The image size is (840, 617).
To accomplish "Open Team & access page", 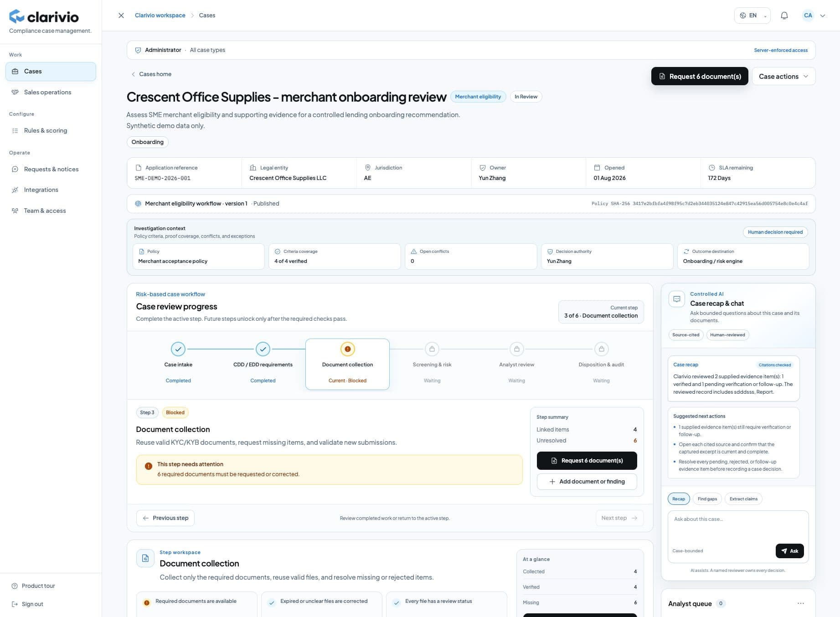I will [x=51, y=211].
